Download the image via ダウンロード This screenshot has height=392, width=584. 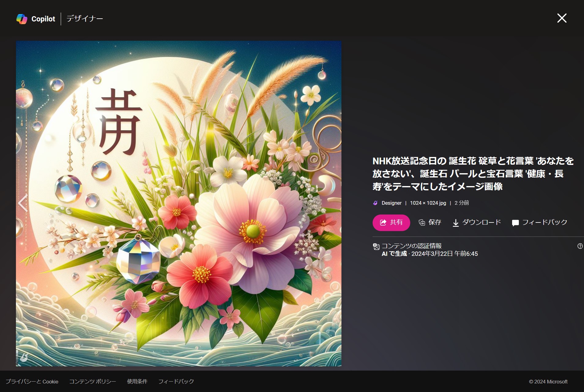click(477, 222)
